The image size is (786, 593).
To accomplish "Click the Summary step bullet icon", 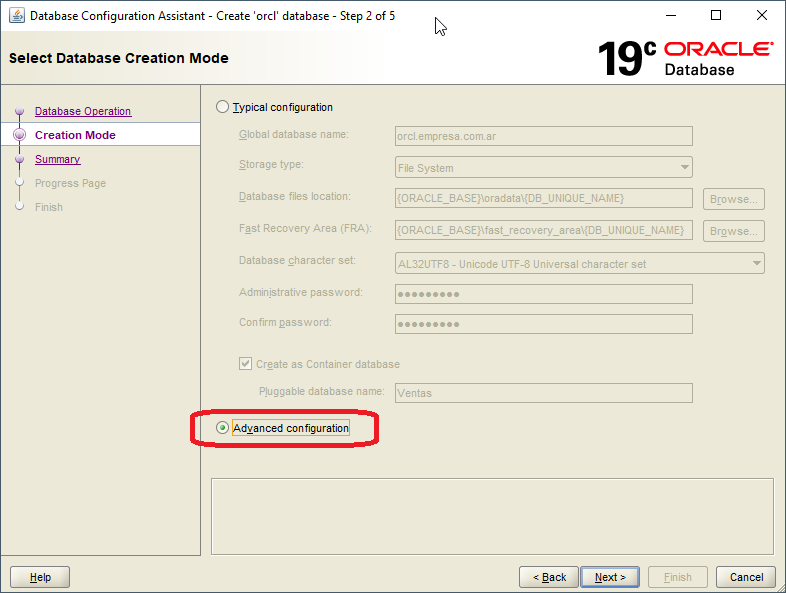I will (20, 159).
